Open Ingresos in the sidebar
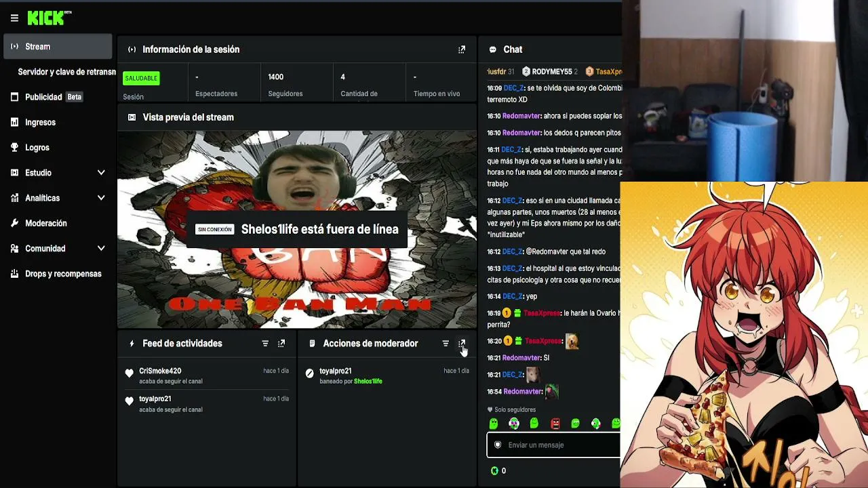 [40, 123]
